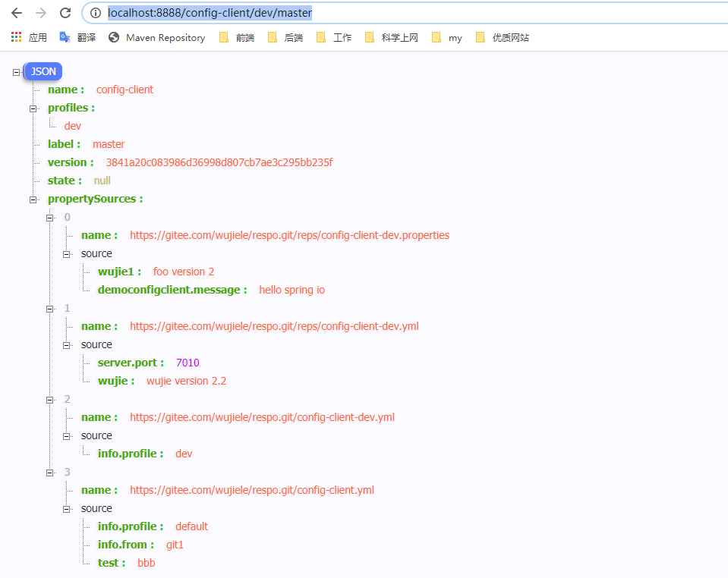
Task: Collapse propertySources item 1
Action: point(49,309)
